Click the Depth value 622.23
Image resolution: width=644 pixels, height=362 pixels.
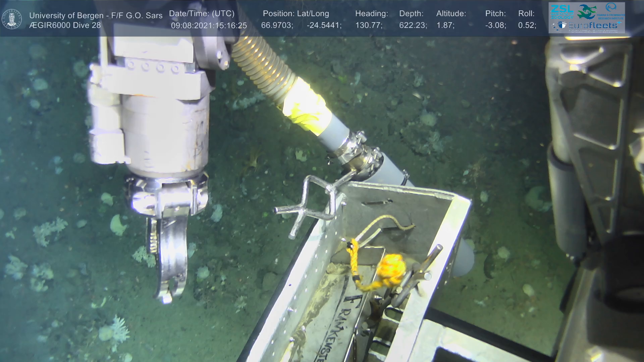click(413, 25)
